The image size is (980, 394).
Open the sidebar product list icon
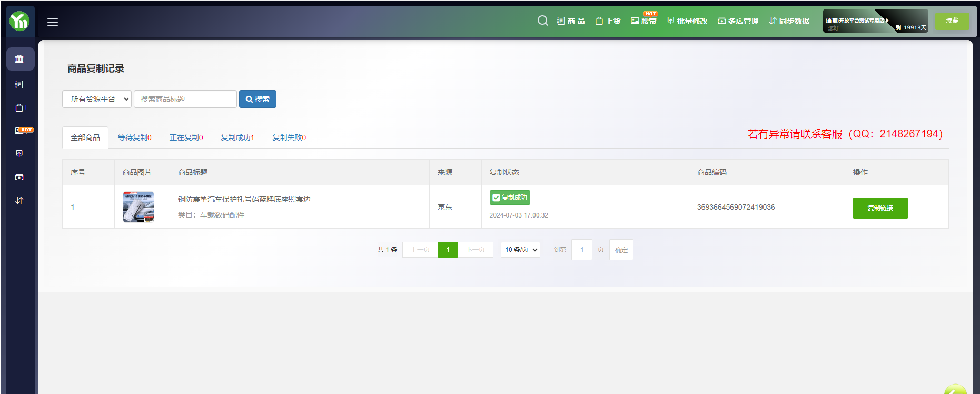pyautogui.click(x=19, y=84)
